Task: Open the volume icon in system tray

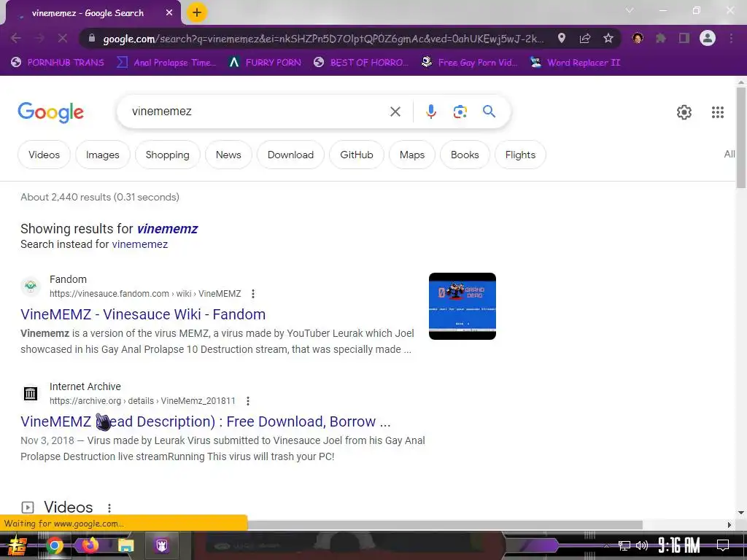Action: [x=642, y=545]
